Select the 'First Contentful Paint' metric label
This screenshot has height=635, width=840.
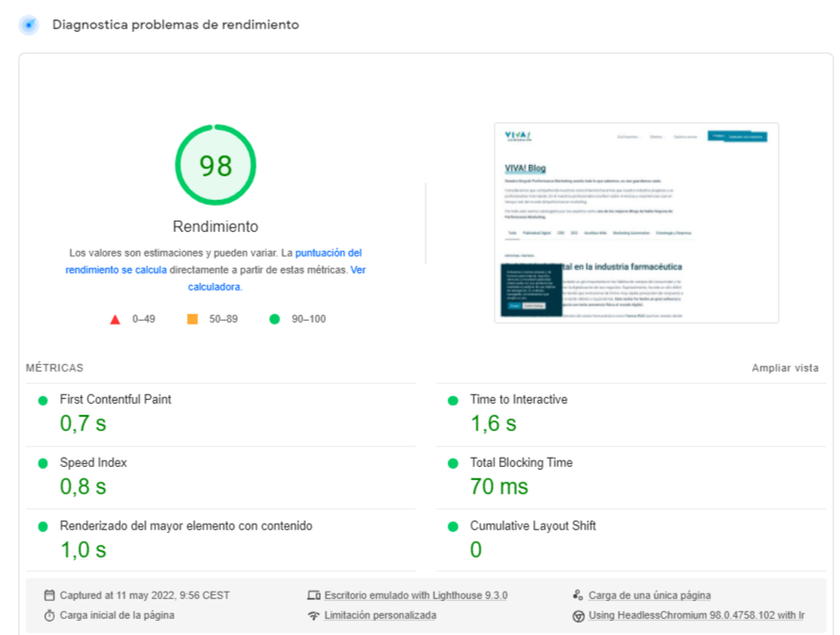pyautogui.click(x=115, y=399)
